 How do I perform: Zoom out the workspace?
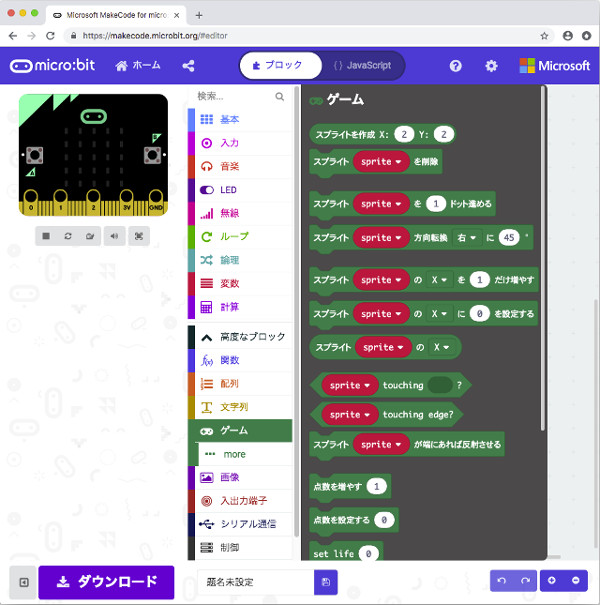coord(576,581)
